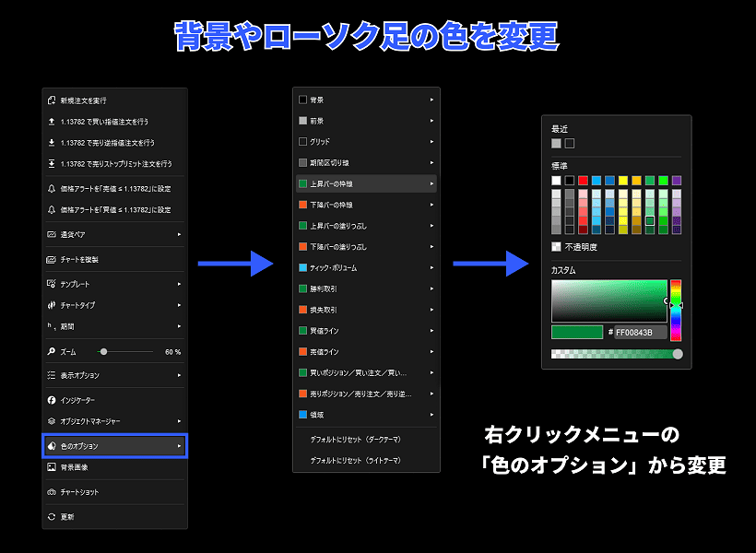Click the 60 % zoom value
Screen dimensions: 756x553
[172, 352]
